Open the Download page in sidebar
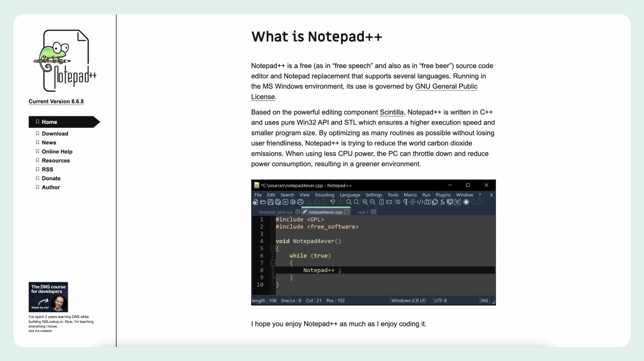Viewport: 644px width, 361px height. 55,134
